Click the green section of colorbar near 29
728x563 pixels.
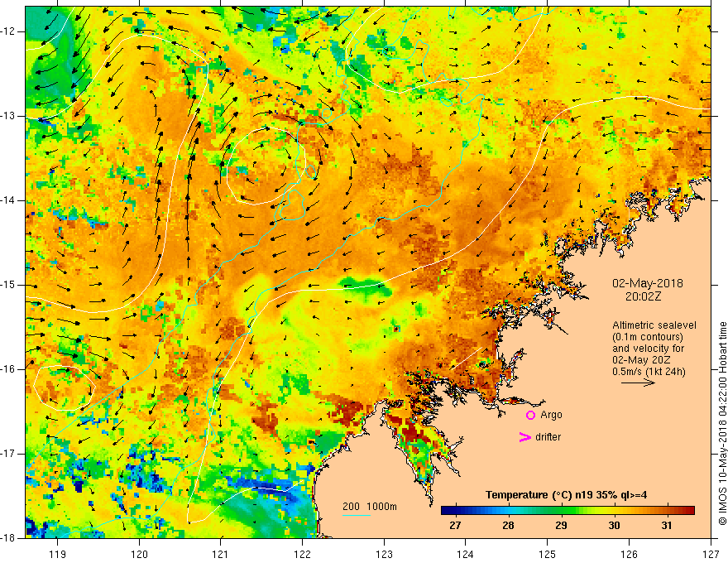tap(562, 511)
